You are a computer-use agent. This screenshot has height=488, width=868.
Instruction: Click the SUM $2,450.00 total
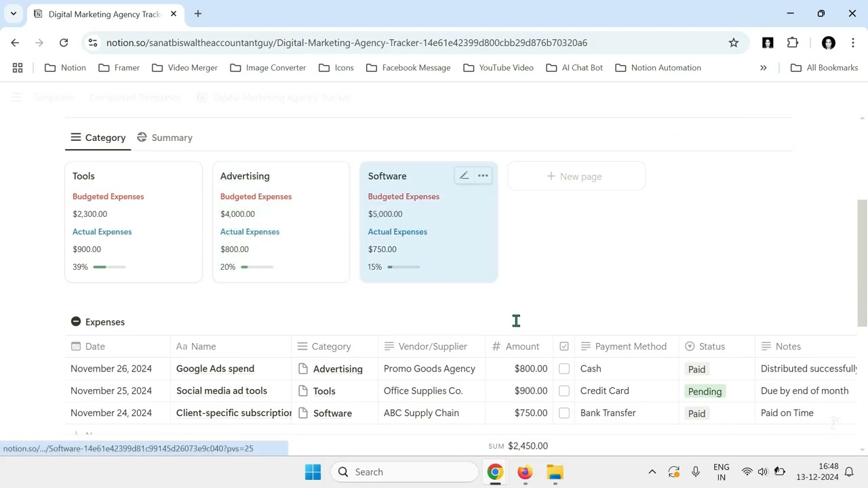[518, 446]
